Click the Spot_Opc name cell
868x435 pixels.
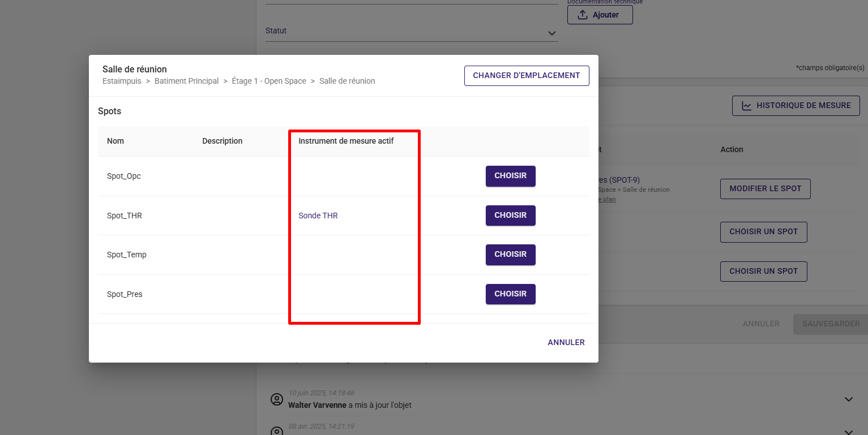(x=124, y=176)
